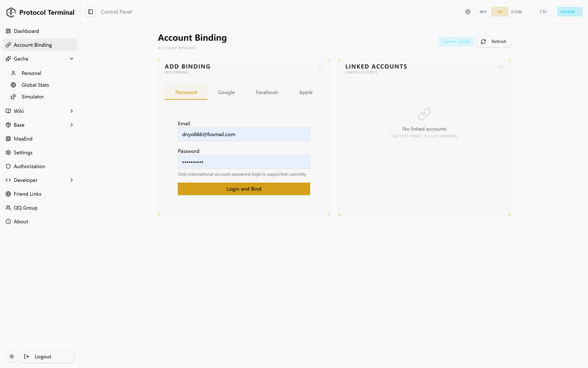Expand the Wiki submenu chevron
588x368 pixels.
(72, 111)
